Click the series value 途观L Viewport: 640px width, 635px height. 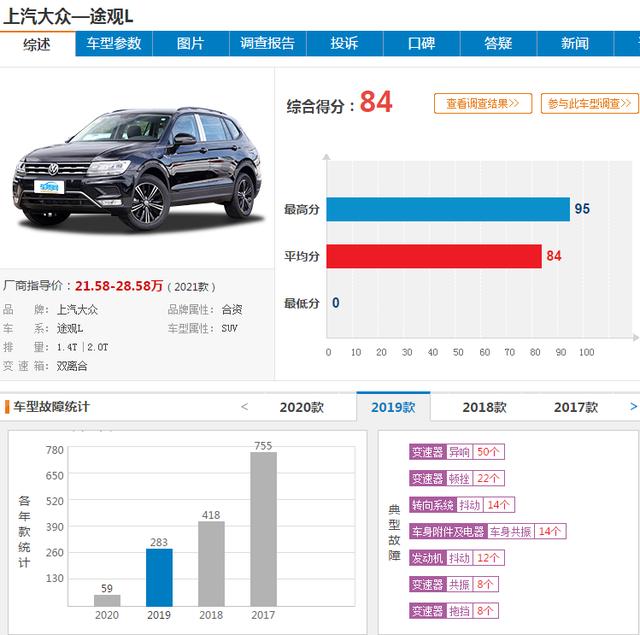[70, 329]
